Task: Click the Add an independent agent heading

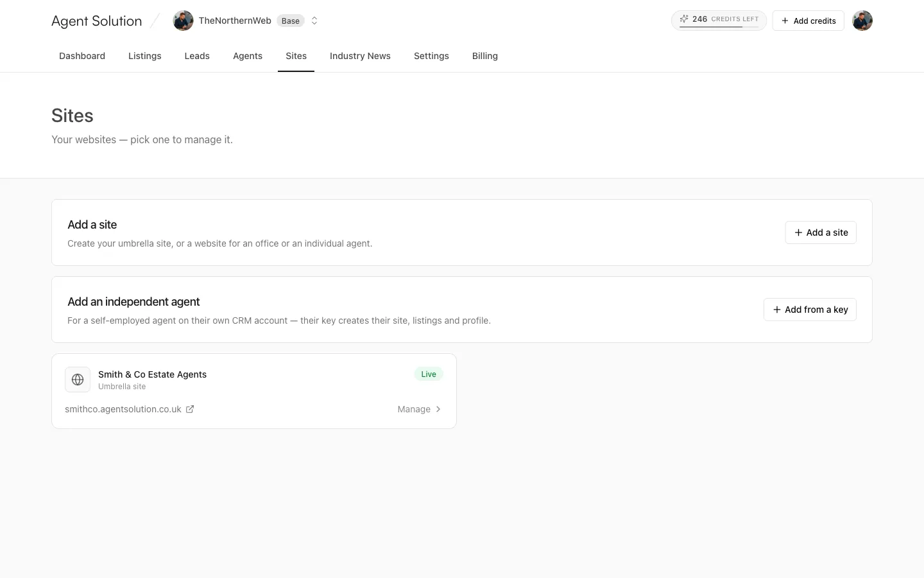Action: tap(133, 302)
